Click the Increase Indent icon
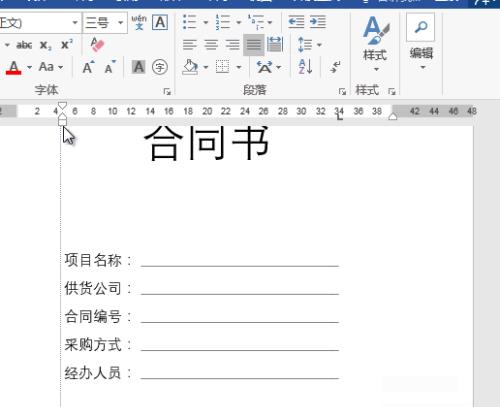 click(x=317, y=22)
